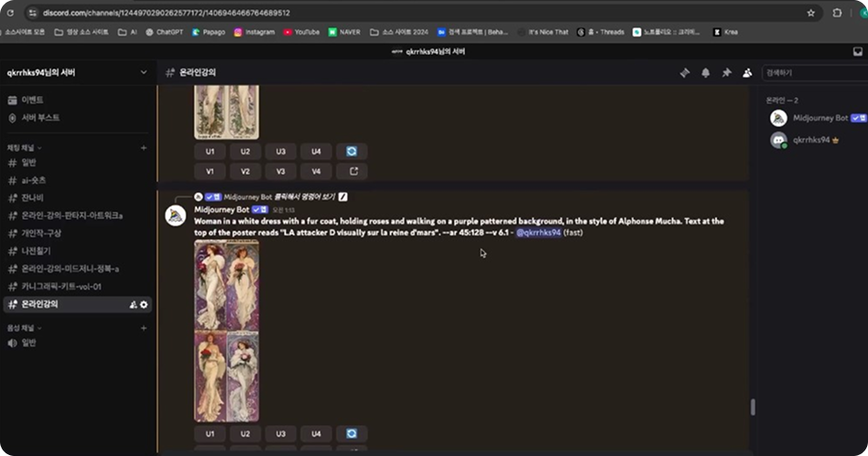Switch to the ai-숏츠 channel

coord(34,179)
